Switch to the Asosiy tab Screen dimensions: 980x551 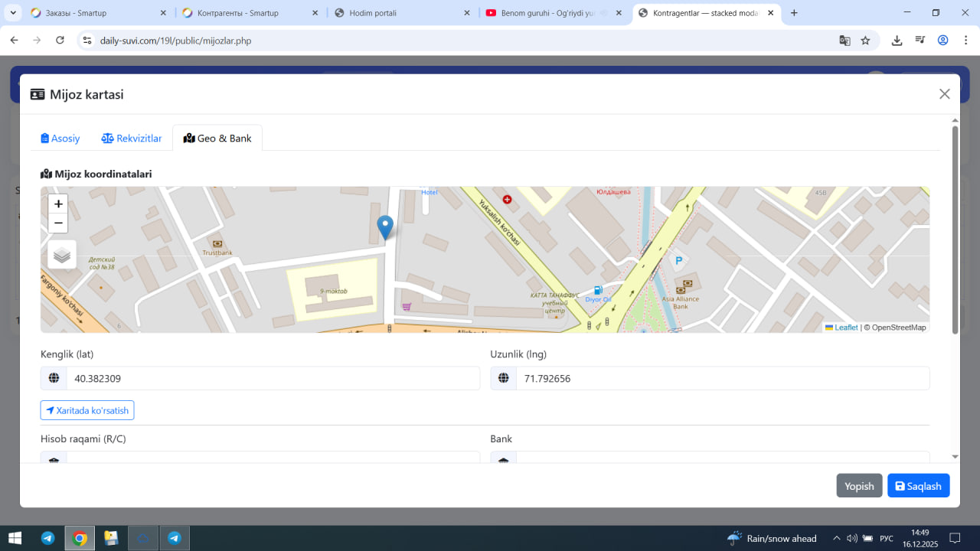click(60, 139)
